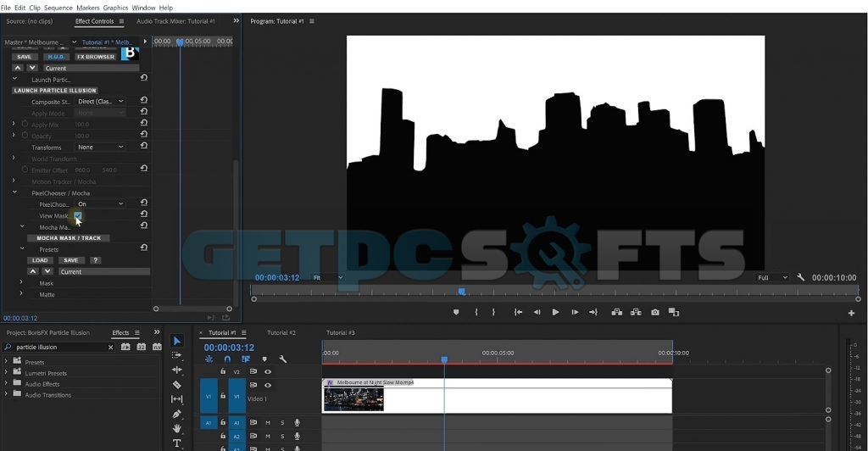Toggle timeline Snap magnet icon
The image size is (868, 451).
coord(227,359)
